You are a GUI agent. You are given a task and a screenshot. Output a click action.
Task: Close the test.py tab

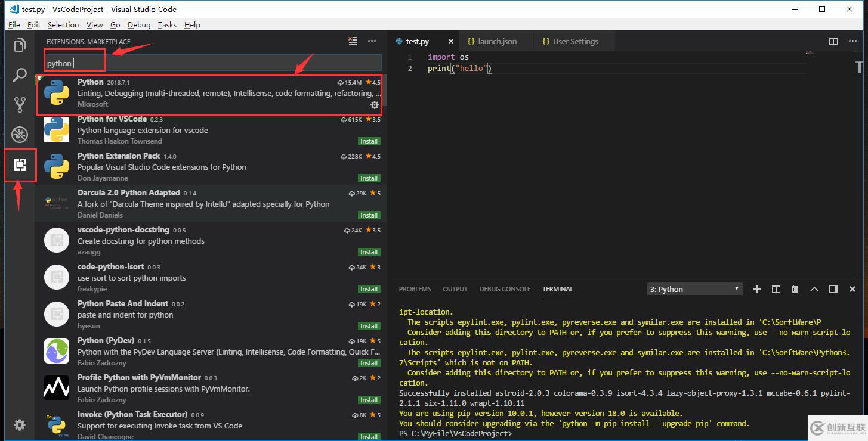coord(451,41)
